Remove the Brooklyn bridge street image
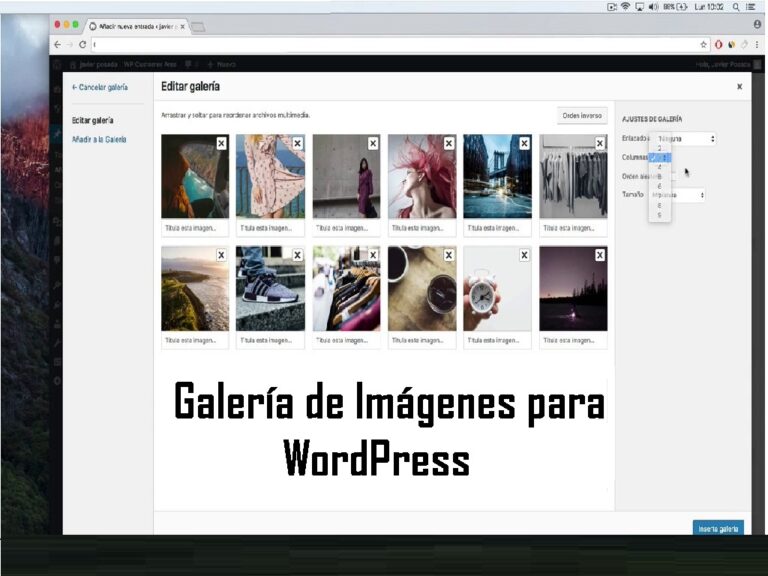768x576 pixels. [x=525, y=144]
